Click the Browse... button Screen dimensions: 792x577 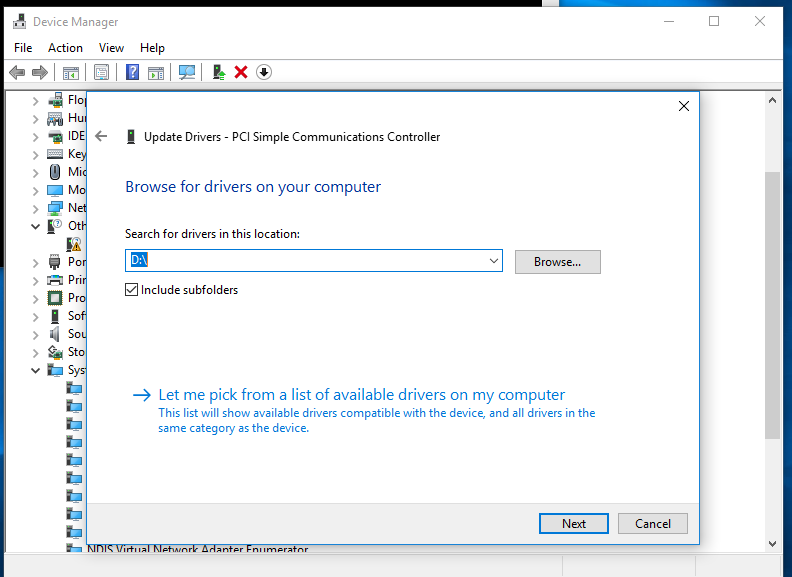pyautogui.click(x=557, y=262)
